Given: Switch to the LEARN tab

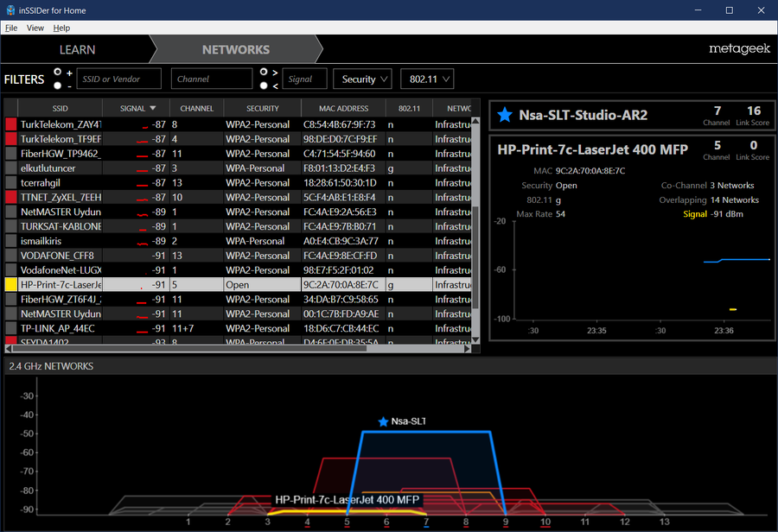Looking at the screenshot, I should point(77,49).
